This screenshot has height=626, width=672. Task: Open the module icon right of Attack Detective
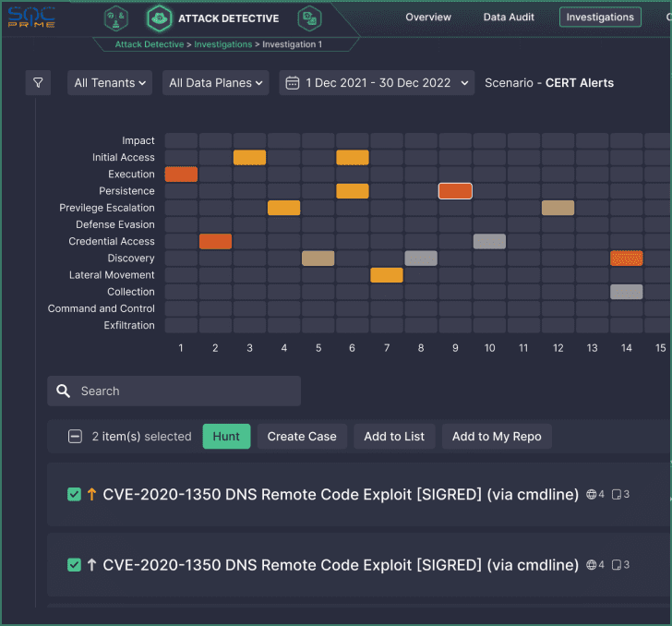click(x=309, y=18)
